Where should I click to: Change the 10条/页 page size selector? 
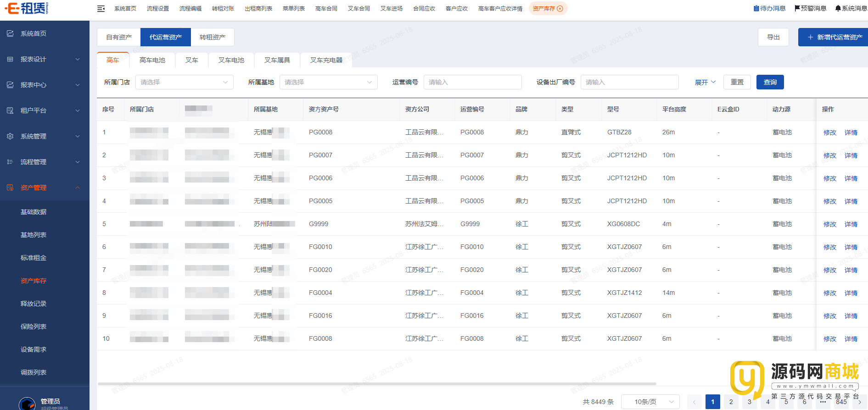coord(650,402)
